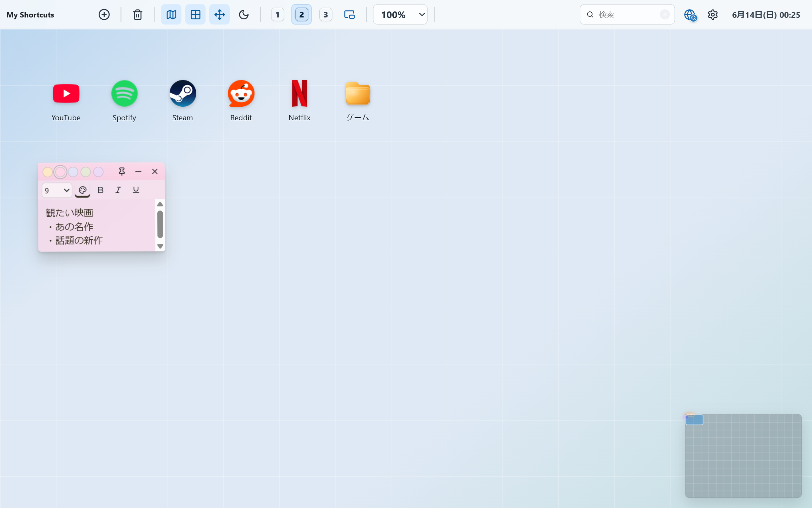Open the ゲーム folder
This screenshot has height=508, width=812.
pos(358,93)
